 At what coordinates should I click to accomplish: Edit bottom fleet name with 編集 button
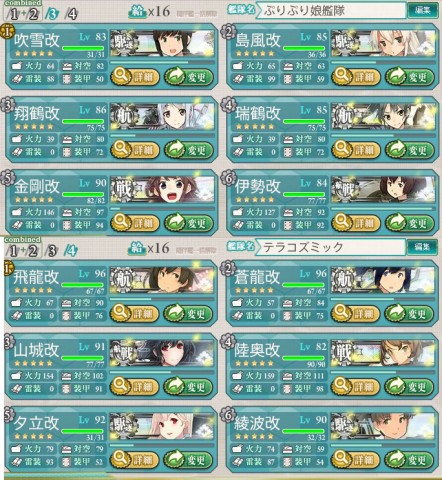point(421,247)
